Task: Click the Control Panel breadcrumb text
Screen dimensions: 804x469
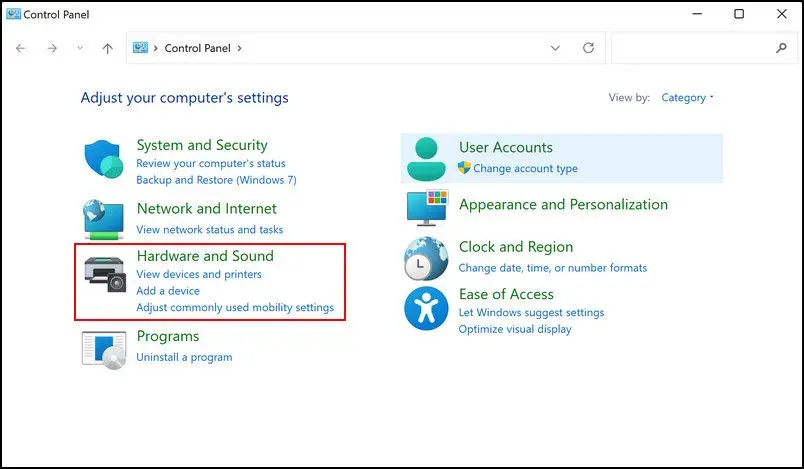Action: tap(197, 48)
